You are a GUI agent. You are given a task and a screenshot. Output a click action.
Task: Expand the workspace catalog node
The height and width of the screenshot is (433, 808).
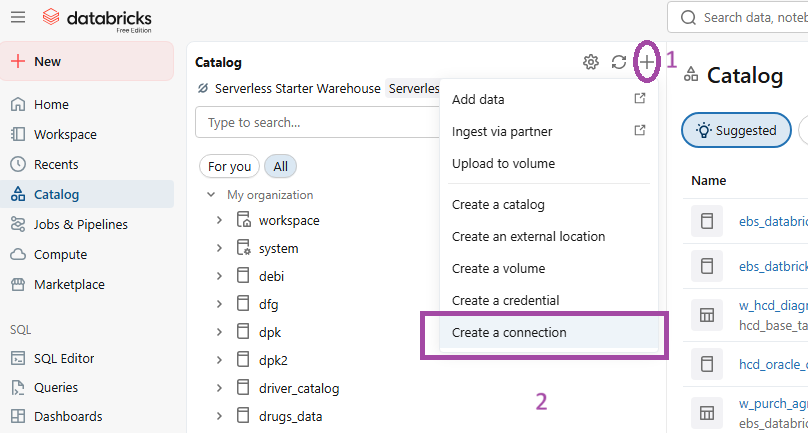coord(219,220)
